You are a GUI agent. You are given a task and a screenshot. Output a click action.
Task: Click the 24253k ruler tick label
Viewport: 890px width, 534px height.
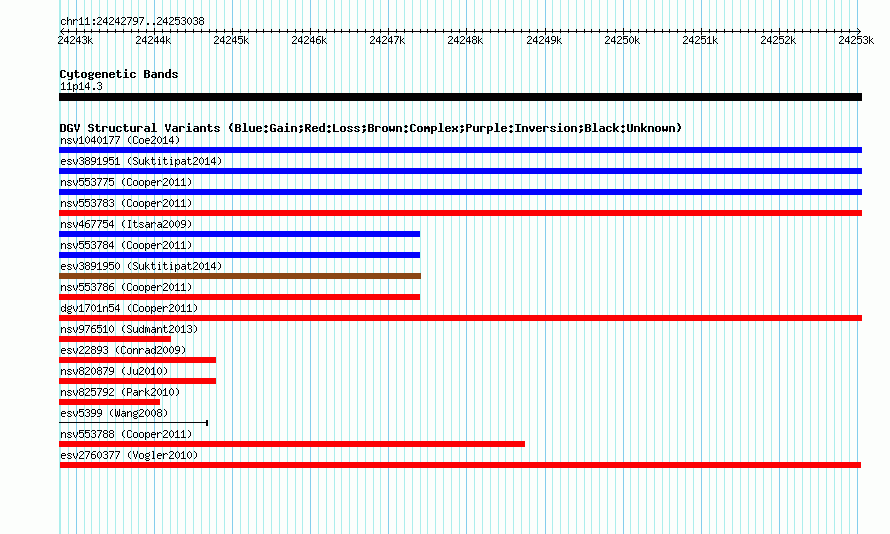point(857,40)
